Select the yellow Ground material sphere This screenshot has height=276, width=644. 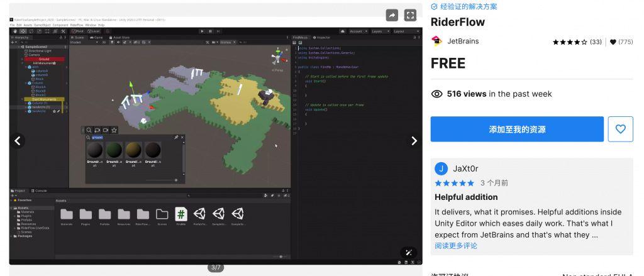point(133,150)
